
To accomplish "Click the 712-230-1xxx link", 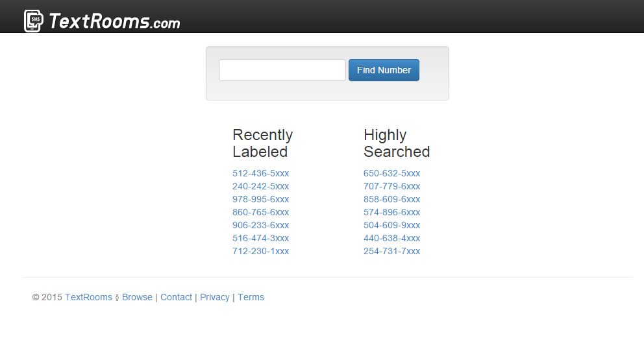I will [260, 251].
